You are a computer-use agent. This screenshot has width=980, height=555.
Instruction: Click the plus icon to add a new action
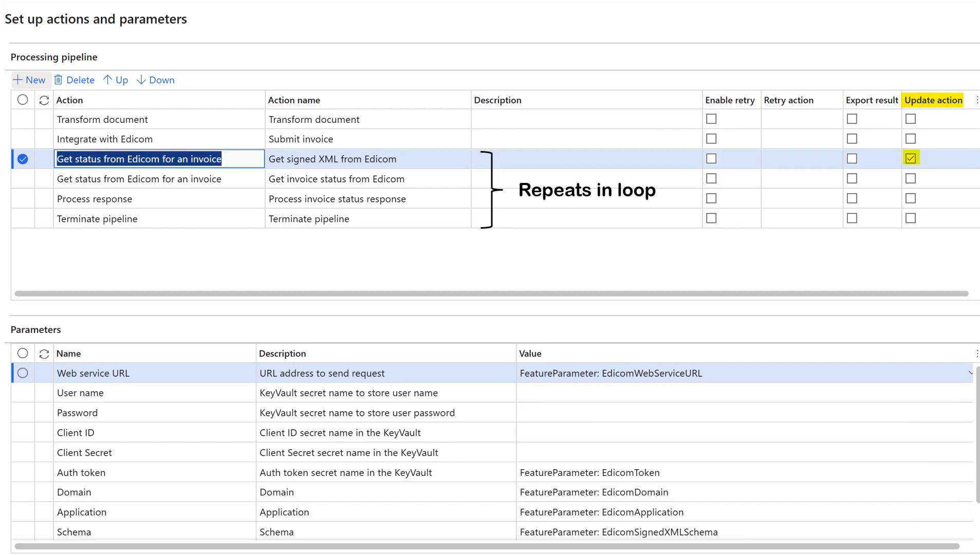(x=17, y=80)
